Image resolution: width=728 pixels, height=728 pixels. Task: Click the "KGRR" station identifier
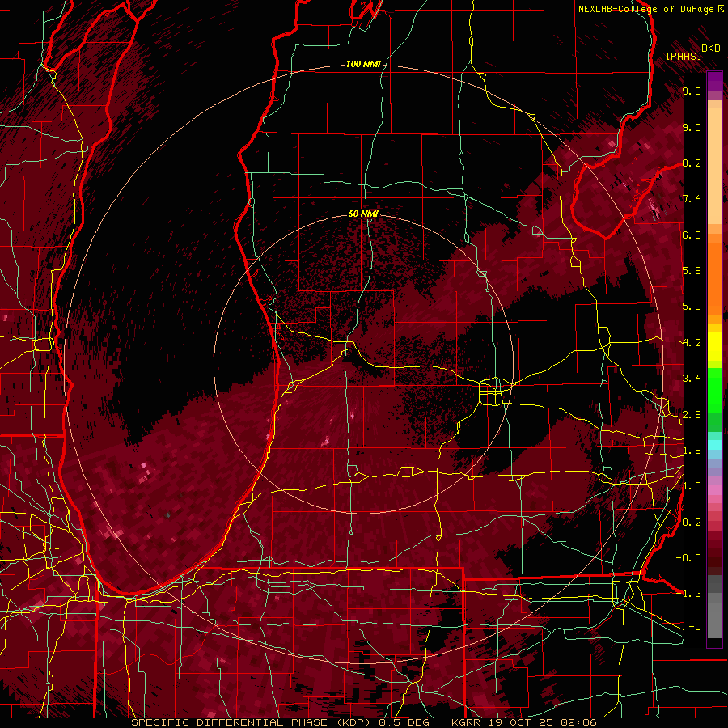466,722
